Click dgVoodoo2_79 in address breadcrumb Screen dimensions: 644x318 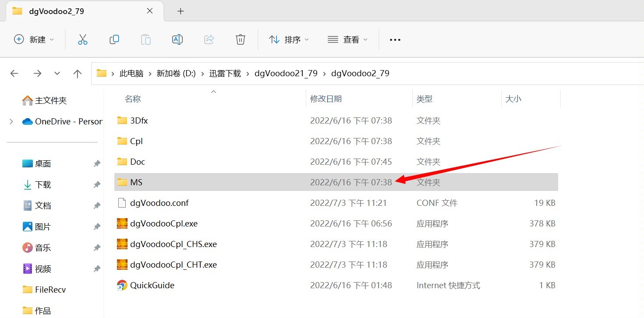tap(360, 73)
